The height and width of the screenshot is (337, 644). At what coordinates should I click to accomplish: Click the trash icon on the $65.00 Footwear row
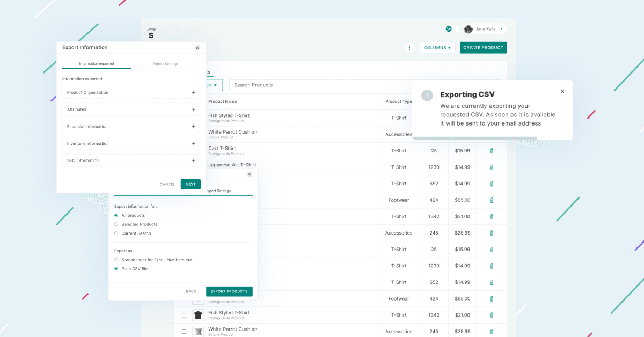[x=491, y=200]
